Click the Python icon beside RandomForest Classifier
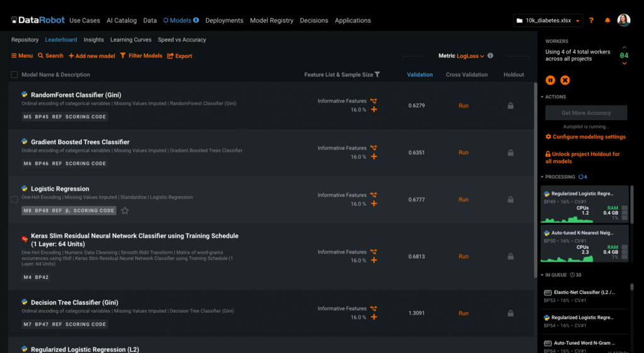 pos(25,94)
